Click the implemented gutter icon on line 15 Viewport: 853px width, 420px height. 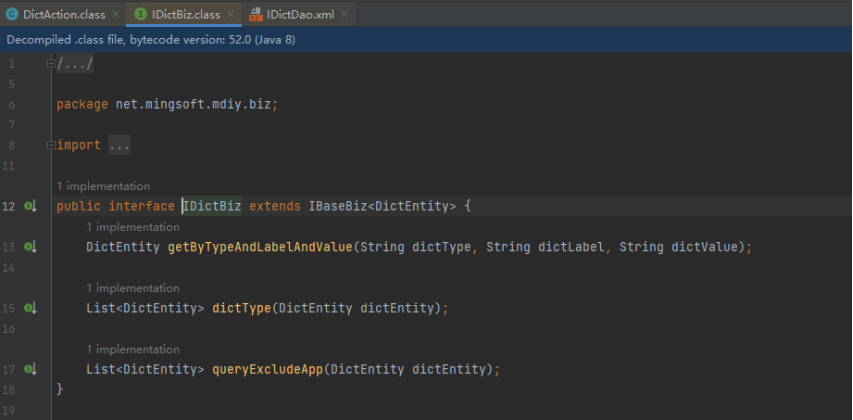pos(30,308)
